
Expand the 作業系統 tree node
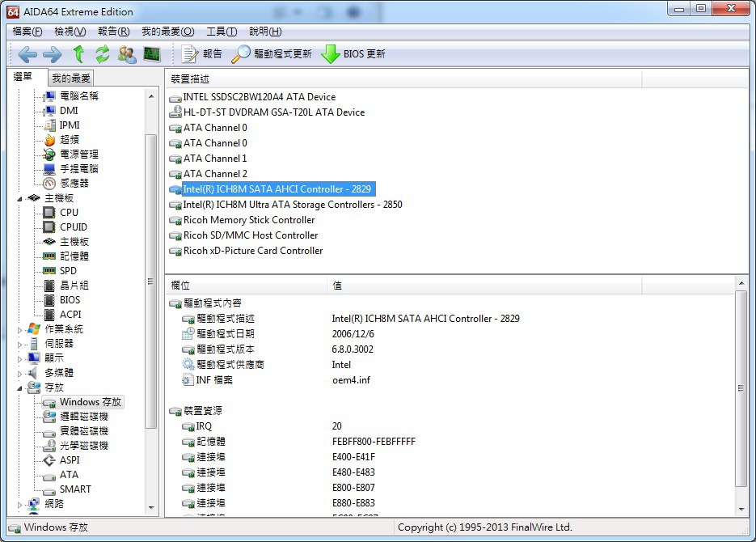click(x=19, y=330)
